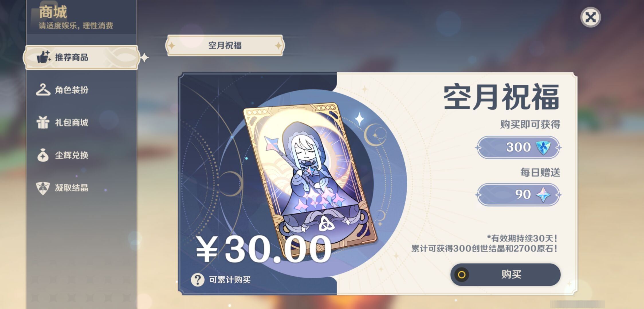Screen dimensions: 644x309
Task: Select the 空月祝福 tab at the top
Action: tap(225, 45)
